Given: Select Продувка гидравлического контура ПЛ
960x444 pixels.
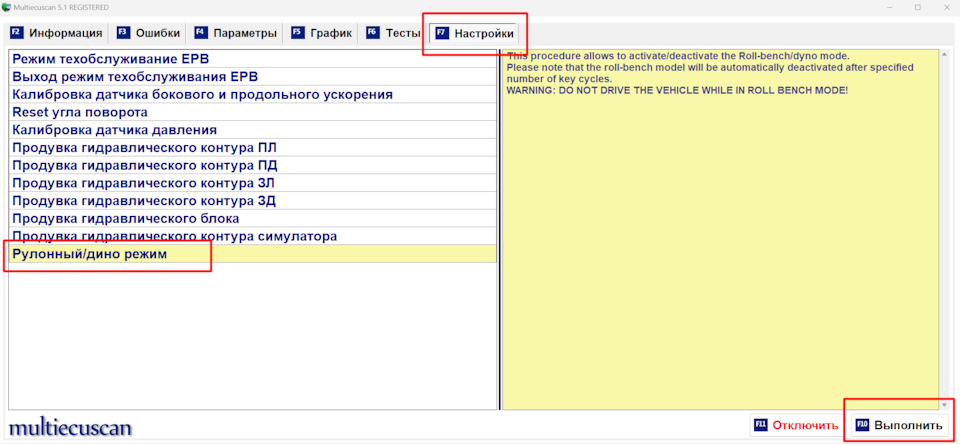Looking at the screenshot, I should point(253,148).
